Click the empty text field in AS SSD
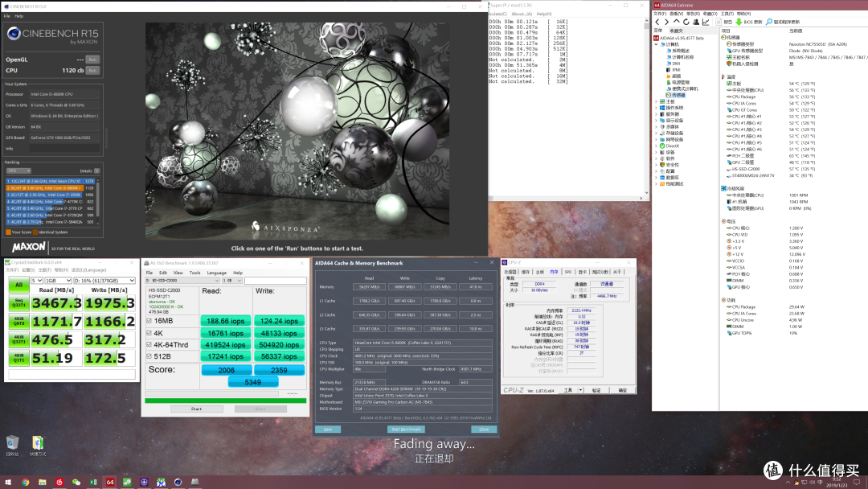The width and height of the screenshot is (868, 489). (x=275, y=280)
